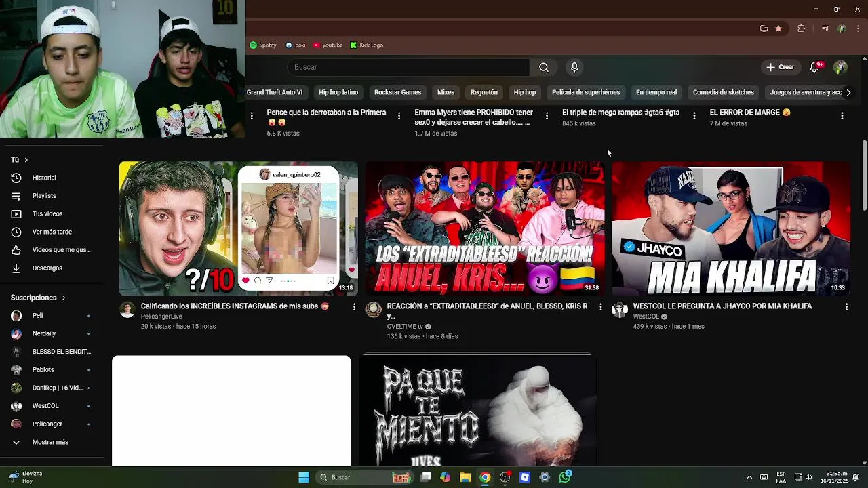Open PAQUE TE MIENTO video thumbnail

point(478,410)
